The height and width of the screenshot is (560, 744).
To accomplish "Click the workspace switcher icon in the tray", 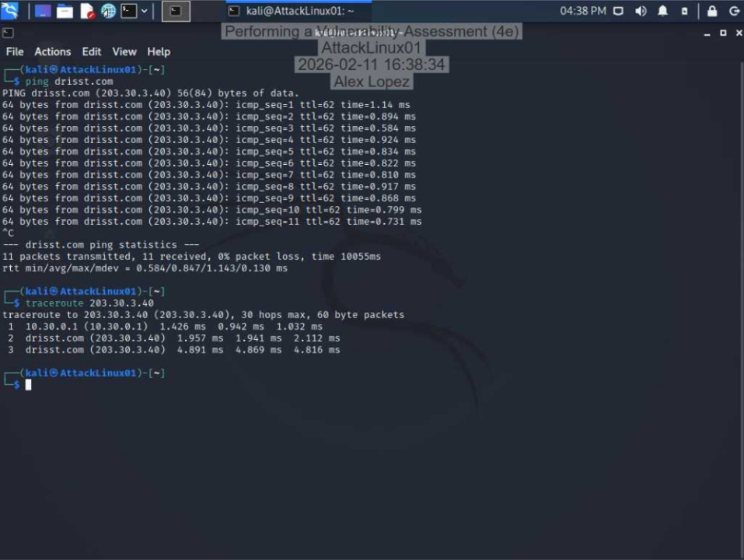I will coord(618,11).
